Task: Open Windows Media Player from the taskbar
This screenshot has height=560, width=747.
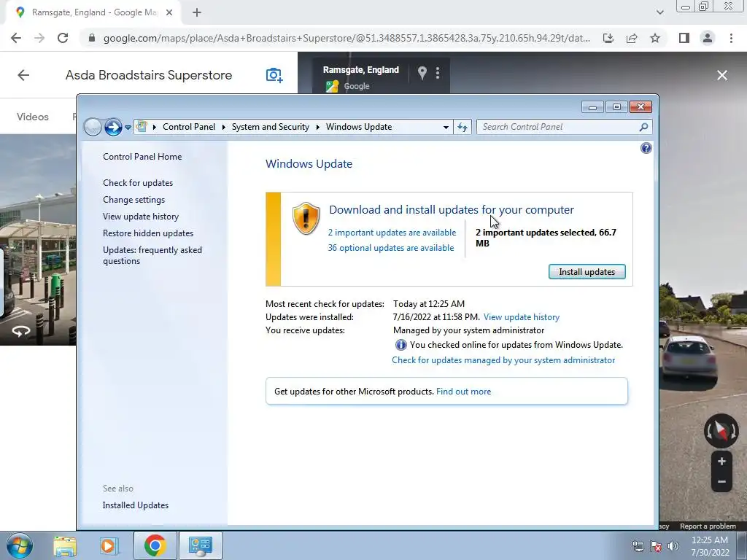Action: pyautogui.click(x=108, y=545)
